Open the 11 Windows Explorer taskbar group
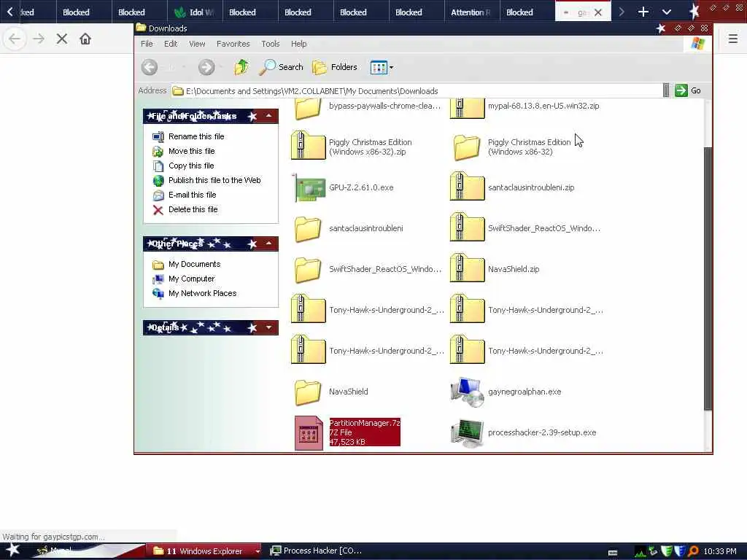Image resolution: width=747 pixels, height=560 pixels. pyautogui.click(x=204, y=551)
